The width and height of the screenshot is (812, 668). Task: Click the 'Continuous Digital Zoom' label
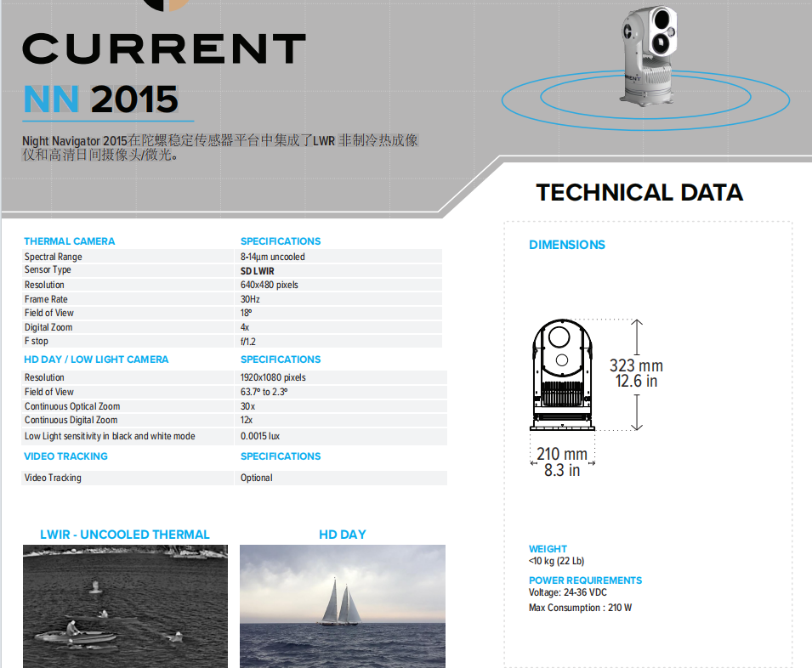click(x=71, y=420)
